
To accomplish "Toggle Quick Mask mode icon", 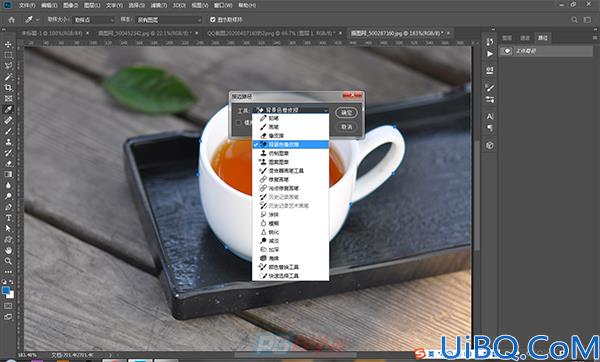I will click(x=8, y=306).
